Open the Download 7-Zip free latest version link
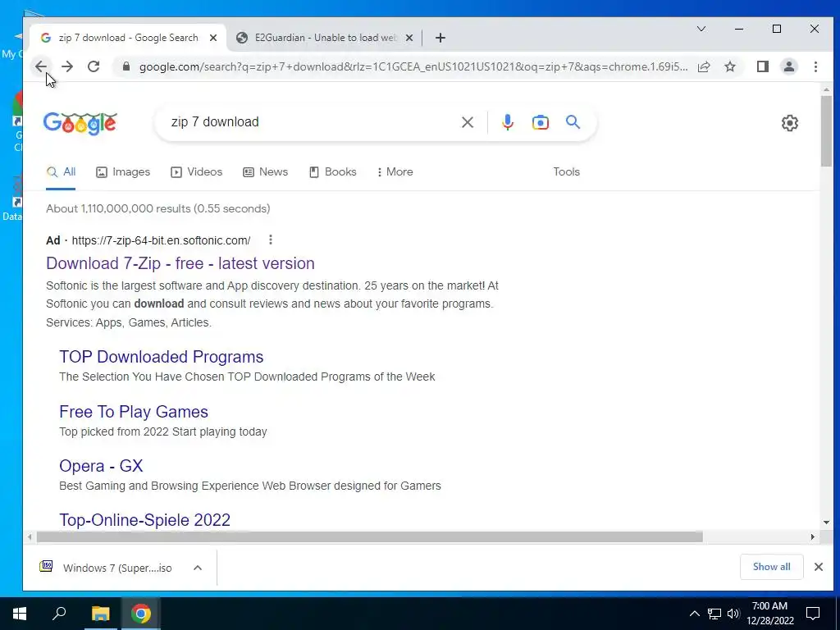Image resolution: width=840 pixels, height=630 pixels. point(180,263)
